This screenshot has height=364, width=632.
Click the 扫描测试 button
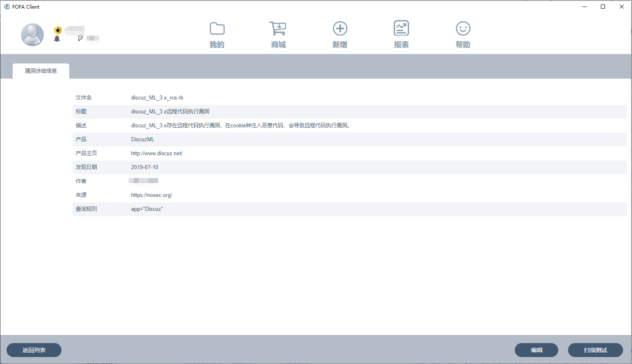pyautogui.click(x=596, y=350)
